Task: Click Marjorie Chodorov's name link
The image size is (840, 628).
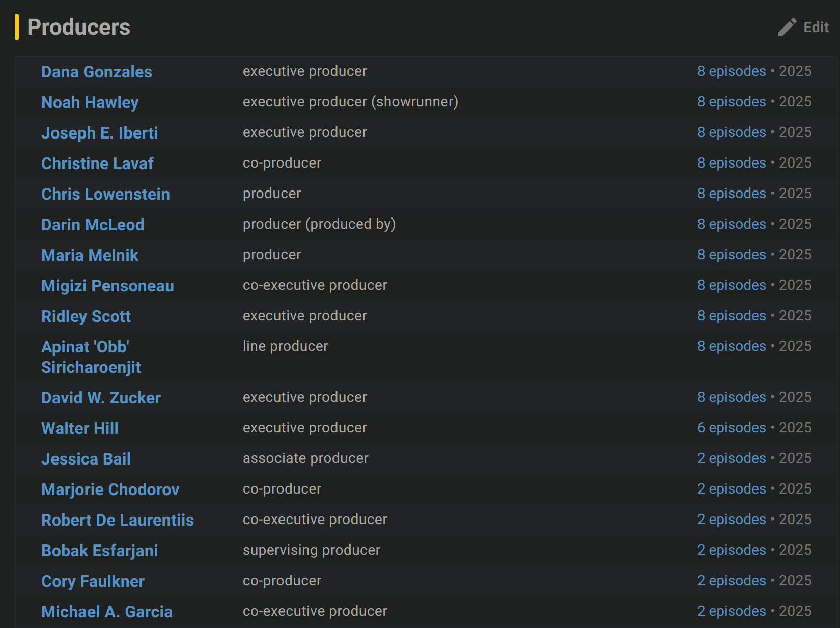Action: point(110,489)
